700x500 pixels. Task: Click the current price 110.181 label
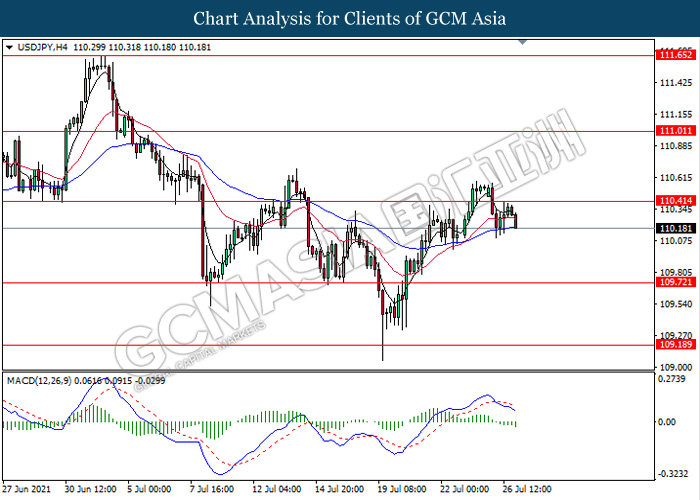[x=675, y=229]
